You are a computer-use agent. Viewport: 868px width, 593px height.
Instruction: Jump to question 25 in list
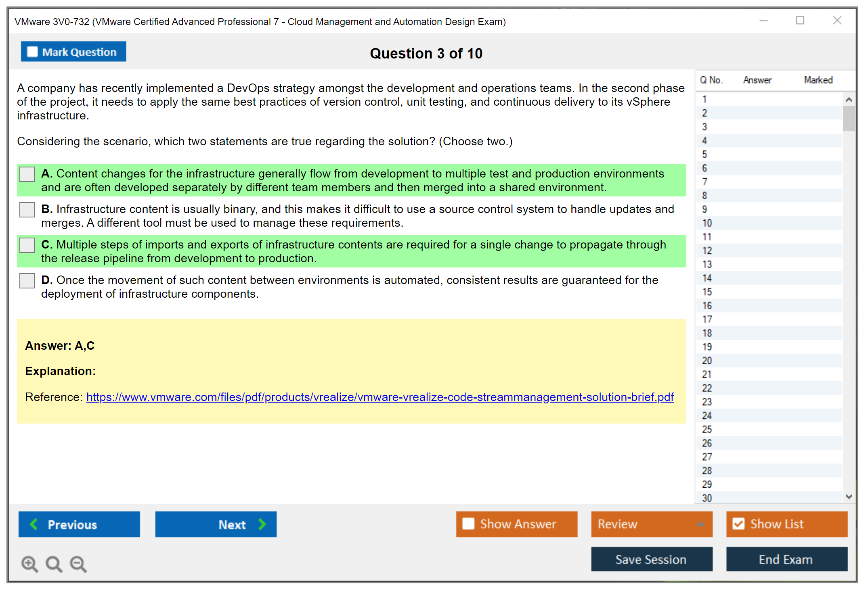(x=707, y=429)
